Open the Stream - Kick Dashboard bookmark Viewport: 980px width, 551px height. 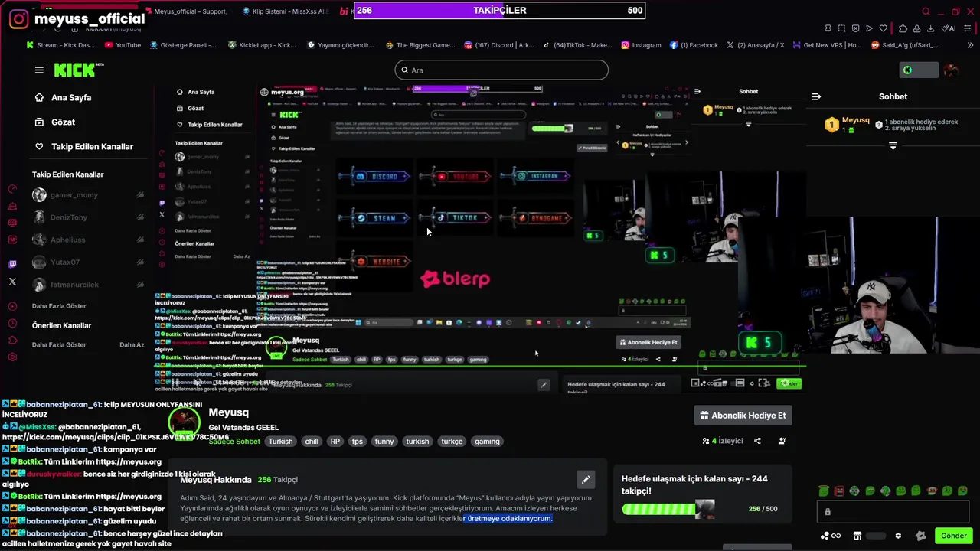click(x=60, y=45)
